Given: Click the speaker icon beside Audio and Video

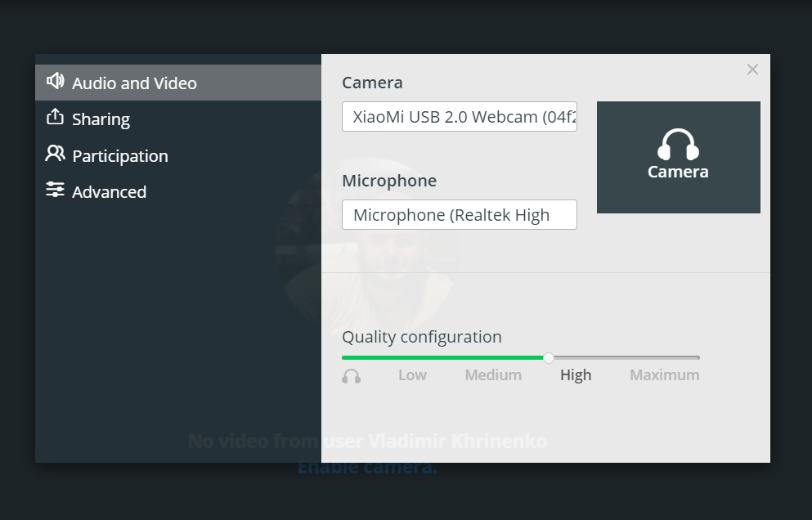Looking at the screenshot, I should 56,81.
